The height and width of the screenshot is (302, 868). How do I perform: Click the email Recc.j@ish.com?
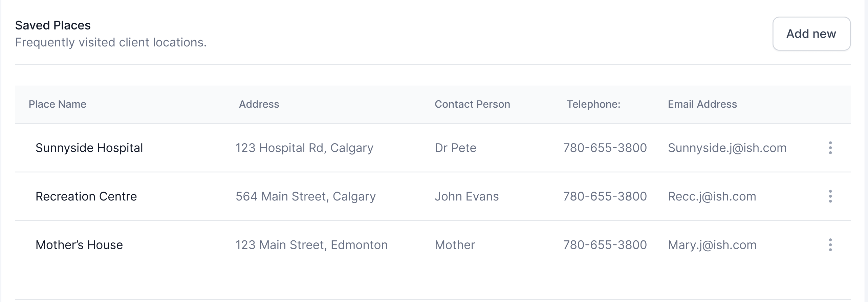[712, 196]
